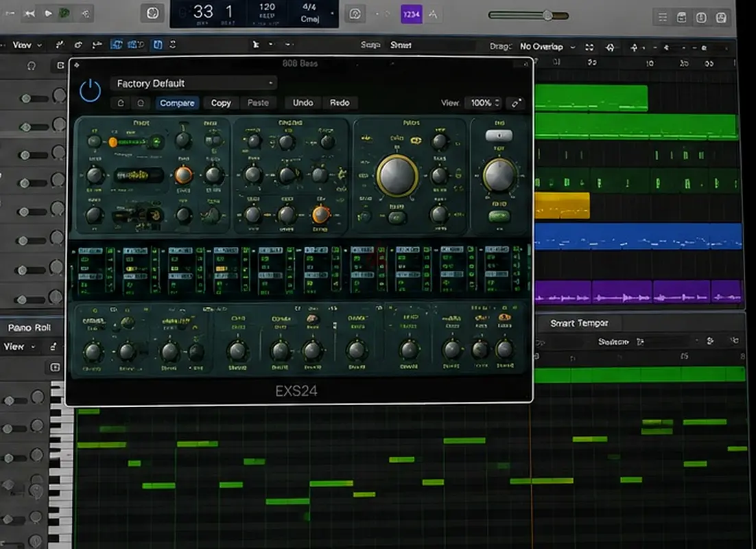Click the Redo button
Viewport: 756px width, 549px height.
340,103
